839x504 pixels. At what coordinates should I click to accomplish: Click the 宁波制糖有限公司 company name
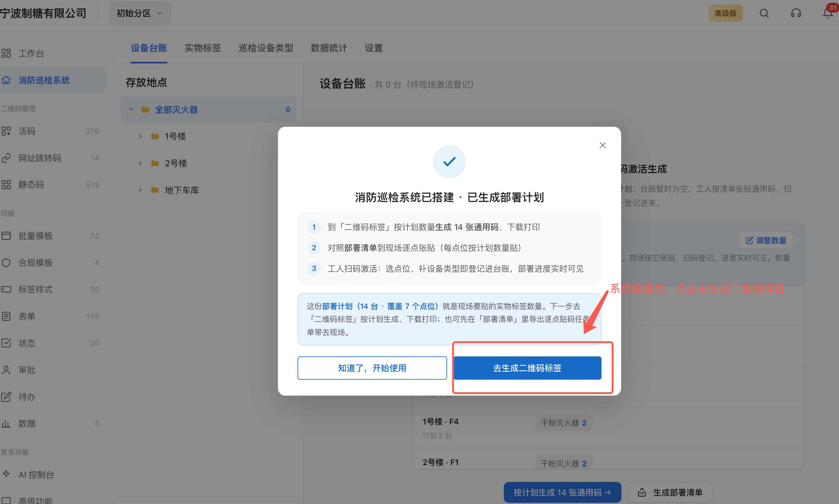pos(43,13)
